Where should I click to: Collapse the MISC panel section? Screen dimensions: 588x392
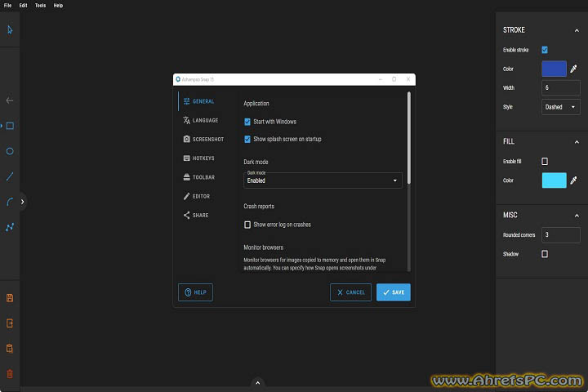coord(577,216)
